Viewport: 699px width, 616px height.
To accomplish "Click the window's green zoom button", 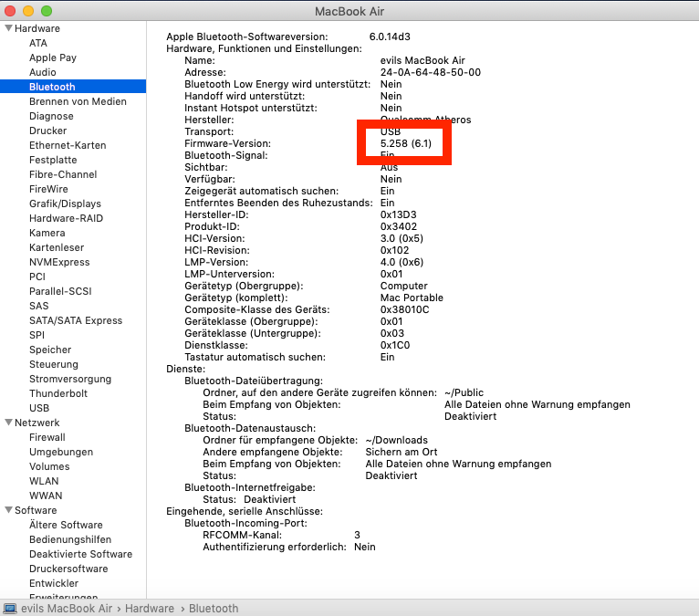I will tap(47, 11).
